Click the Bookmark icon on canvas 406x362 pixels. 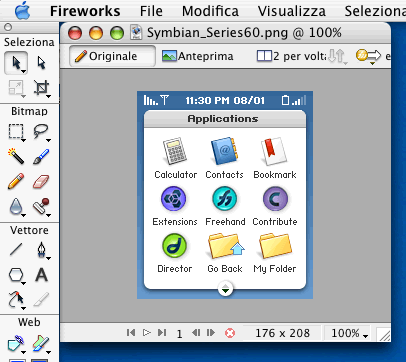[274, 151]
